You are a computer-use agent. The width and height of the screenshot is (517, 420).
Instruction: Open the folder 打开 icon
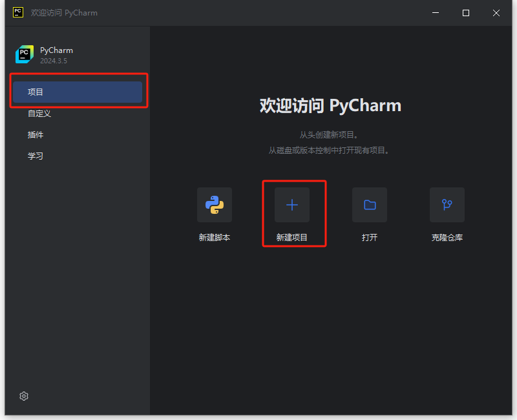[x=369, y=205]
